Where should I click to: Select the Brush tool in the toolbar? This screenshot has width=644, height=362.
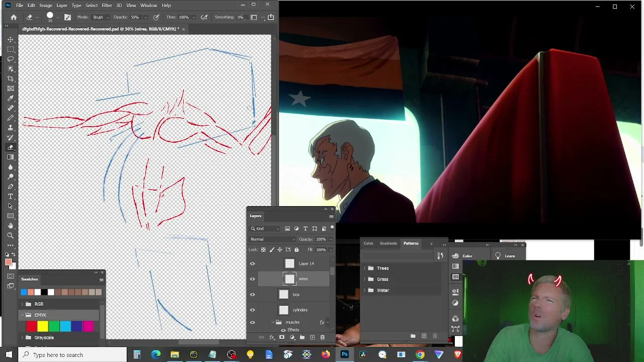click(x=11, y=118)
